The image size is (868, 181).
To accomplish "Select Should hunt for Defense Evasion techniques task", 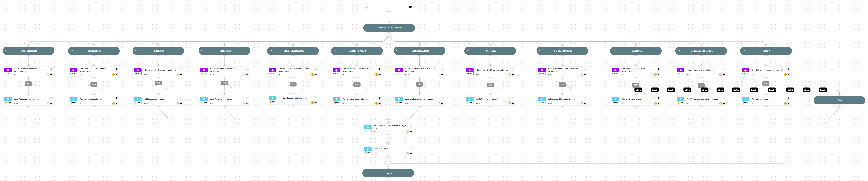I will click(357, 72).
